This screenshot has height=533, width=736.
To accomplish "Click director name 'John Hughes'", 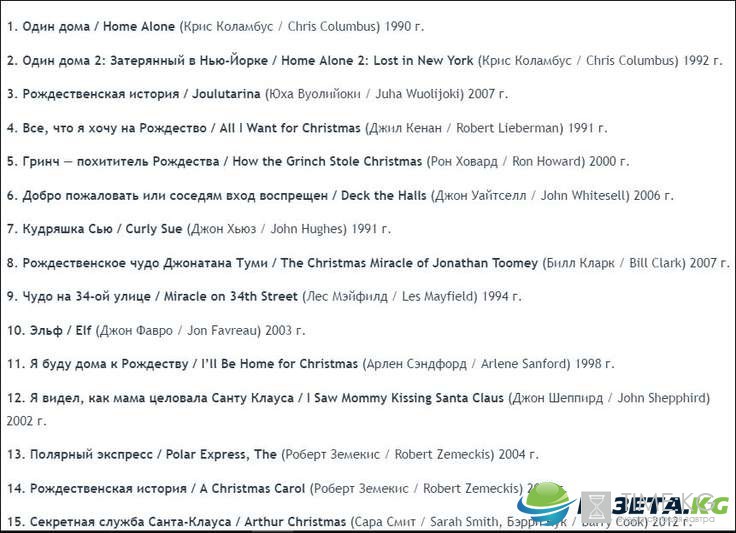I will 307,229.
